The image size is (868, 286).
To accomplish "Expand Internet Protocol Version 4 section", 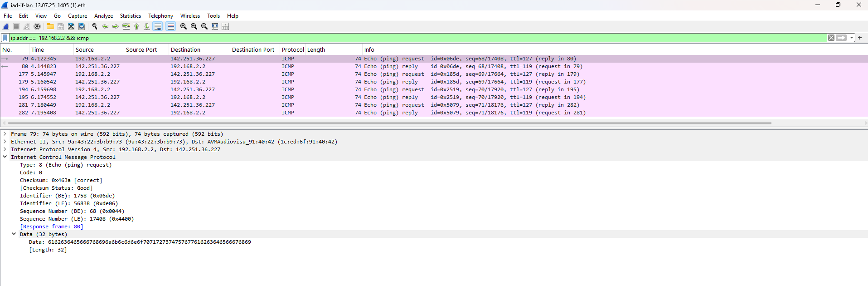I will pos(5,149).
